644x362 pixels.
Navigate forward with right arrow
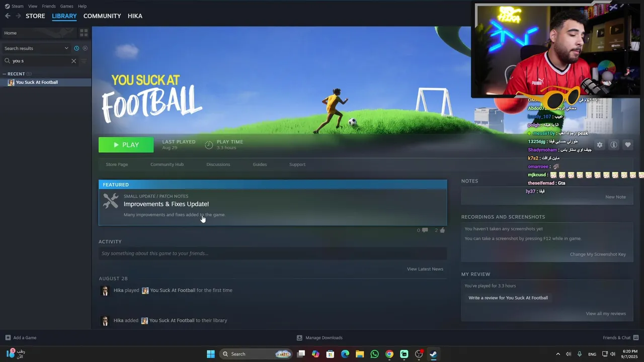click(x=18, y=16)
